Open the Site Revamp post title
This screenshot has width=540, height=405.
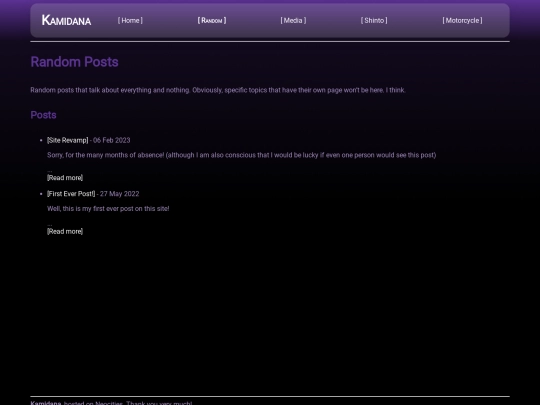click(68, 140)
